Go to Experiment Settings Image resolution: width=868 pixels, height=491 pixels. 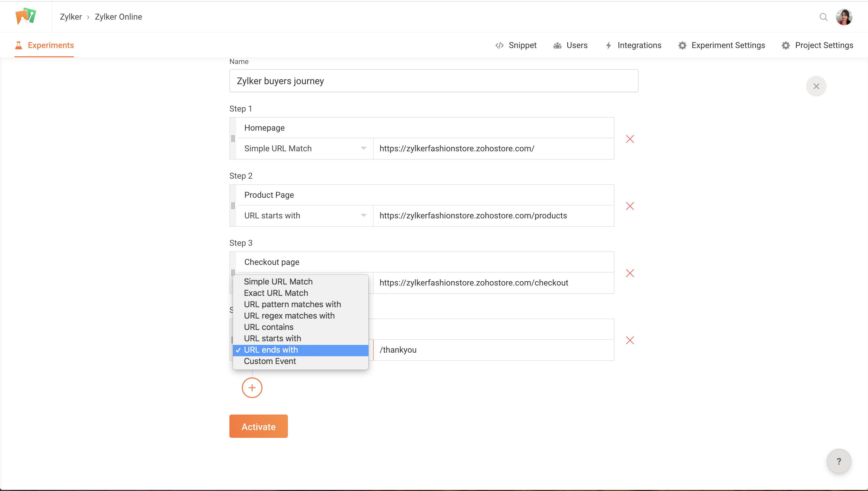722,45
